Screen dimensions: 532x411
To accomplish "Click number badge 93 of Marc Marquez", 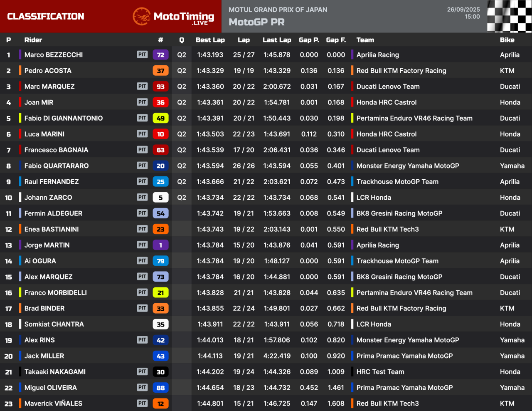I will pos(160,87).
